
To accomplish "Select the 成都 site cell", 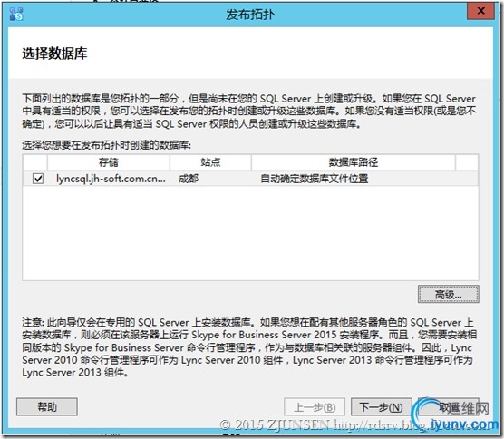I will pos(189,179).
